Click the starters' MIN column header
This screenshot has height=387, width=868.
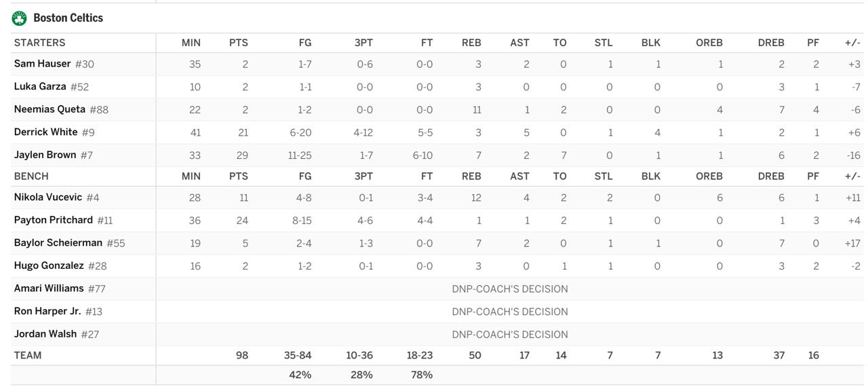click(x=191, y=43)
